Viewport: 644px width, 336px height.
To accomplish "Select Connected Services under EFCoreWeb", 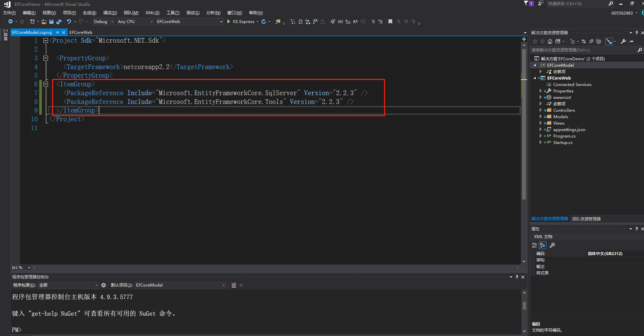I will point(572,85).
